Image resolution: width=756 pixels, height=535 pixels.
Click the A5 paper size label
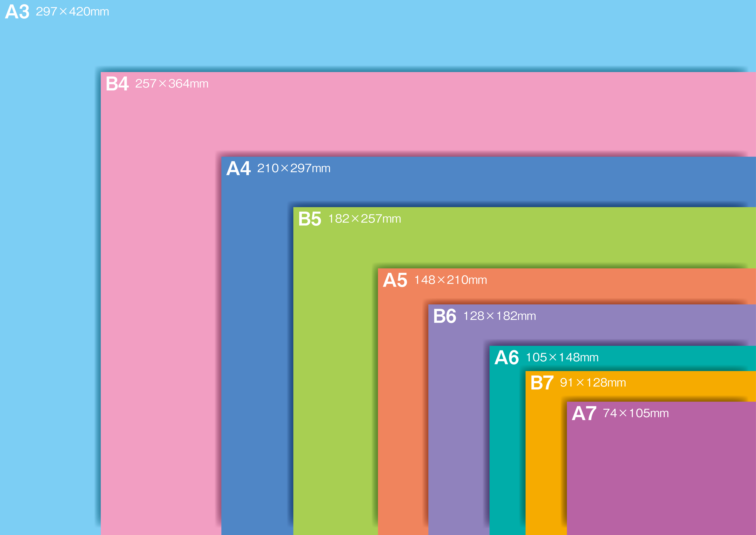[395, 280]
